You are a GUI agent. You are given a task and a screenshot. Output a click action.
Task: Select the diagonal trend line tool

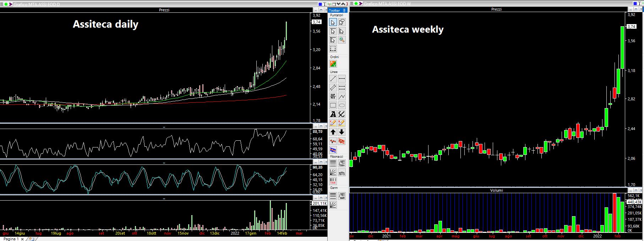333,79
